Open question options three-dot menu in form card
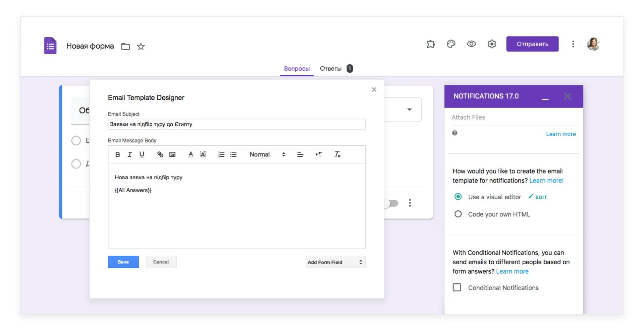The width and height of the screenshot is (644, 335). [410, 203]
